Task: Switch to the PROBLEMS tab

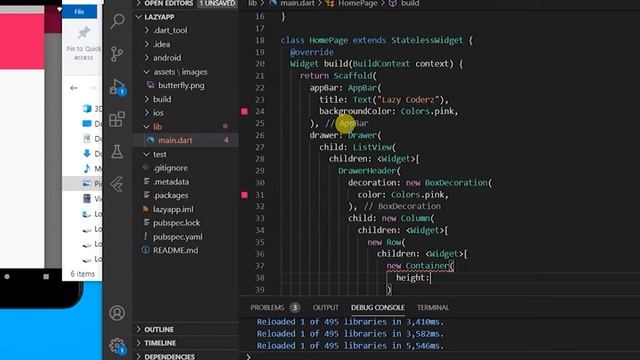Action: click(267, 307)
